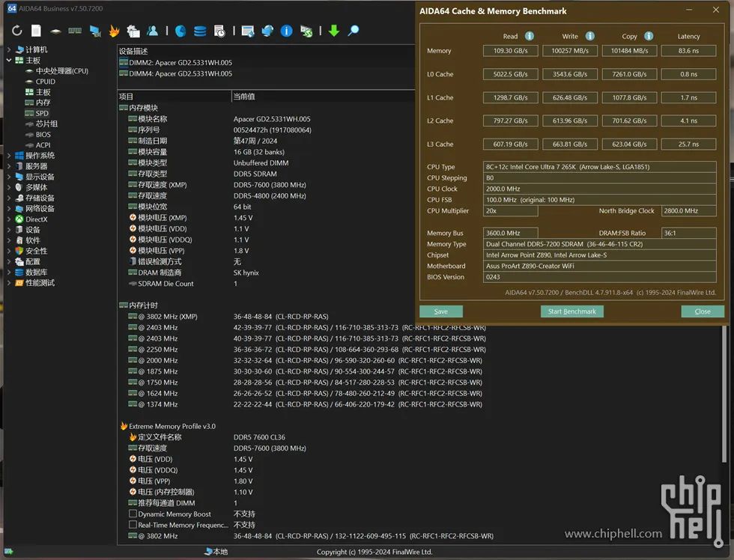
Task: Click the document with clock toolbar icon
Action: [219, 31]
